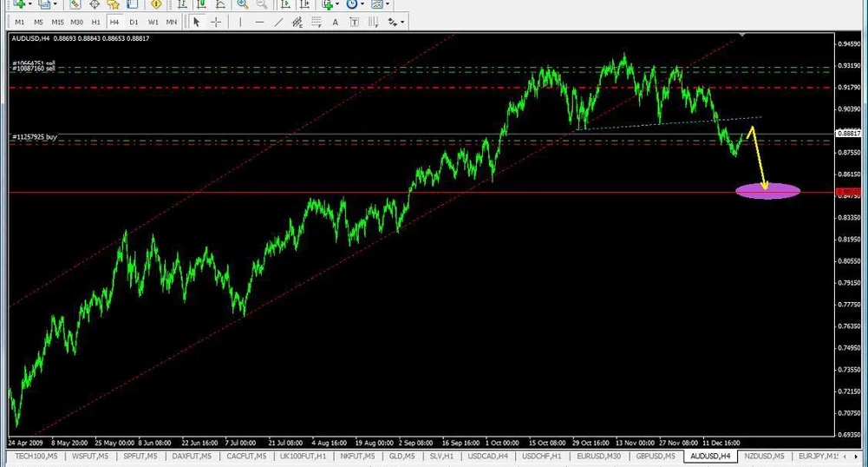Set timeframe to W1

pos(153,23)
